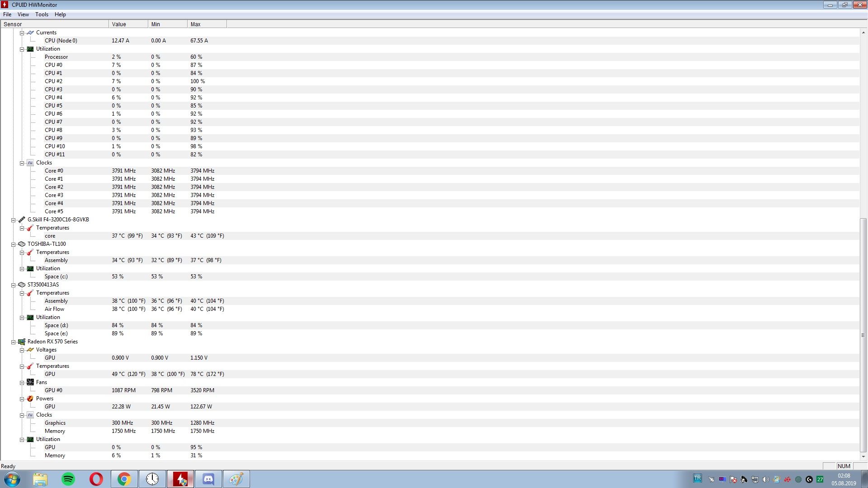The height and width of the screenshot is (488, 868).
Task: Click the CPU Currents section icon
Action: click(x=30, y=33)
